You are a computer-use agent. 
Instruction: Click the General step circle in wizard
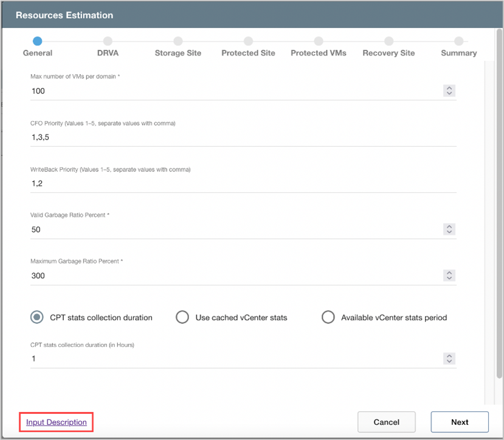click(x=37, y=41)
